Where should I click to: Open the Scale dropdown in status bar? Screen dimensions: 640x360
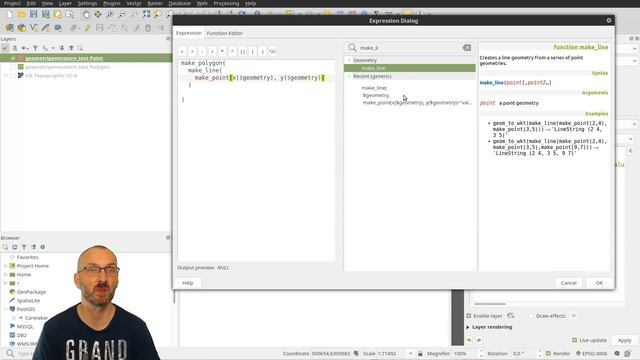point(410,353)
